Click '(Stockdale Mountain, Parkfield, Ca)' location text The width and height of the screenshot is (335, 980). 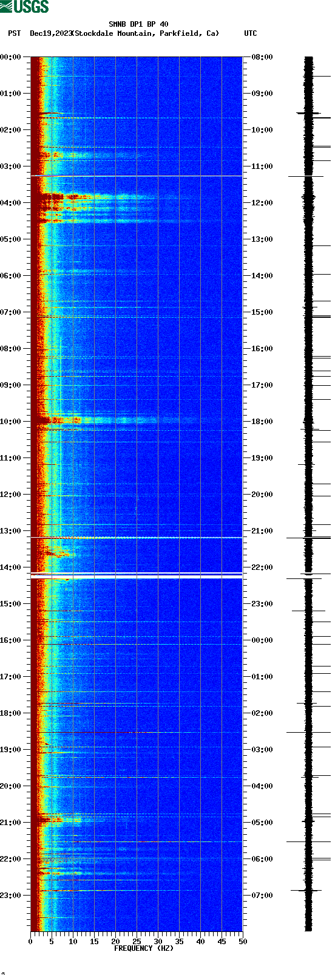coord(145,33)
